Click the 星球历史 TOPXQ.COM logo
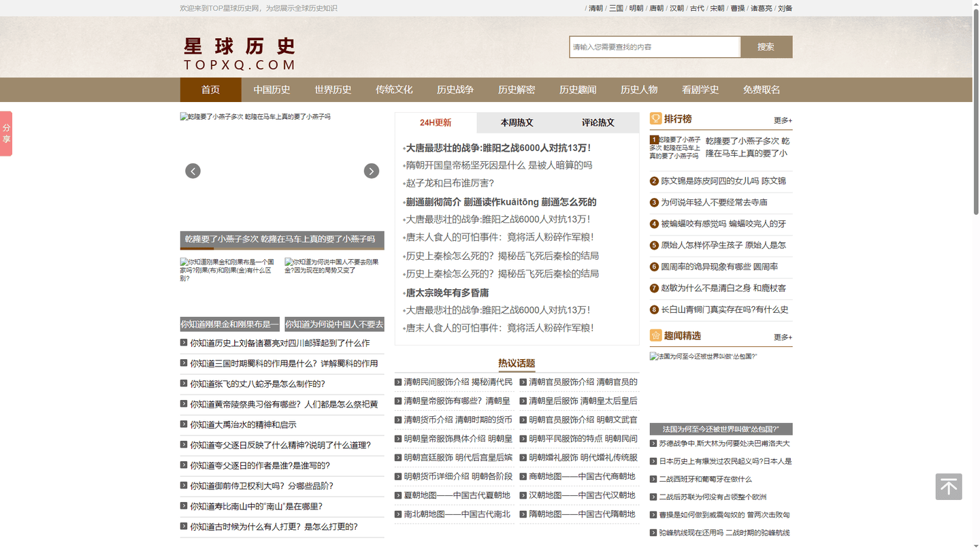The height and width of the screenshot is (551, 980). pyautogui.click(x=240, y=54)
